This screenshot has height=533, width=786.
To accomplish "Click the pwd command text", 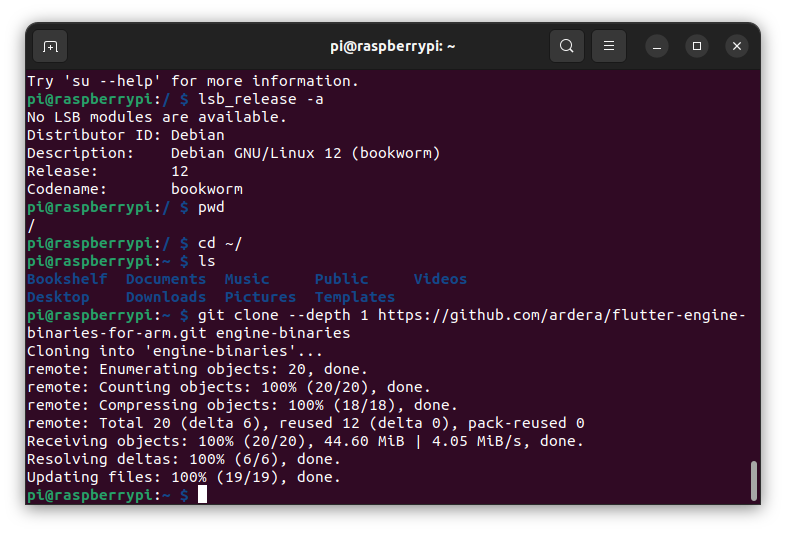I will tap(211, 208).
